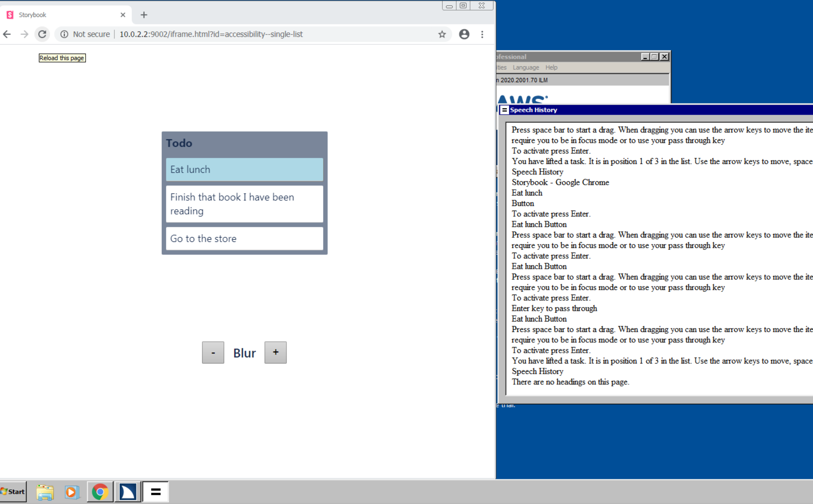Screen dimensions: 813x504
Task: Click the Chrome account profile icon
Action: click(x=464, y=34)
